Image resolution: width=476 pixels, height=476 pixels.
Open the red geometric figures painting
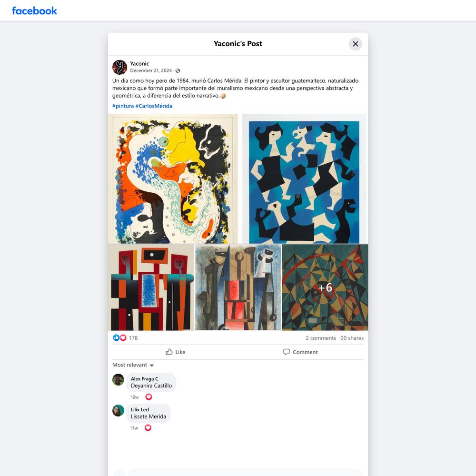151,287
